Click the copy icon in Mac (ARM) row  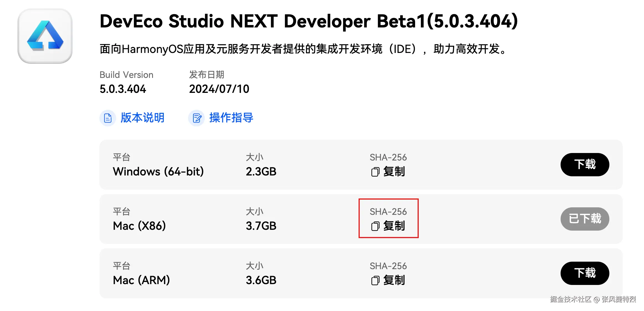coord(375,281)
